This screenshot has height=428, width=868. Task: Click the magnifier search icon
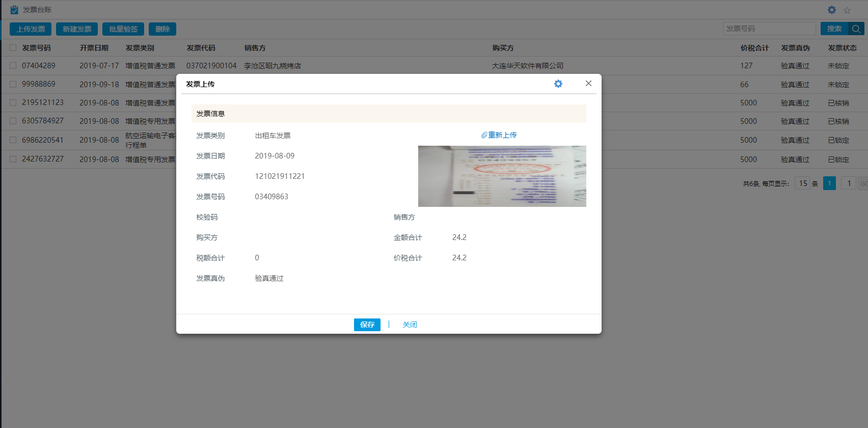click(x=856, y=29)
